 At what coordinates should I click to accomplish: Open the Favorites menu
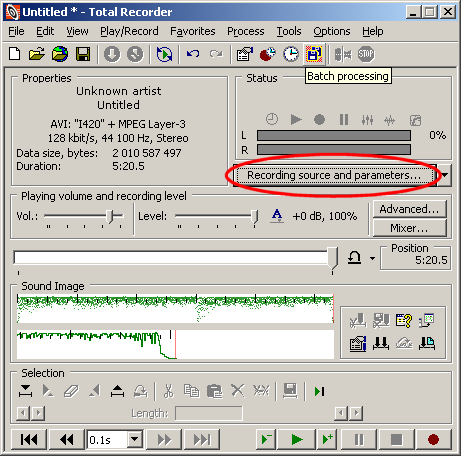(x=193, y=31)
